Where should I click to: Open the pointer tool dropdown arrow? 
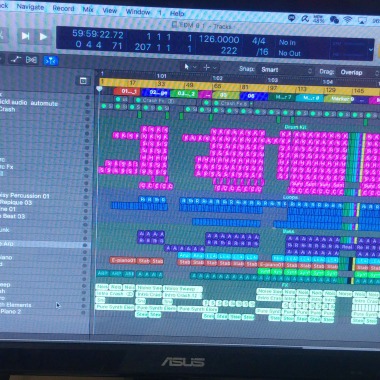tap(195, 67)
